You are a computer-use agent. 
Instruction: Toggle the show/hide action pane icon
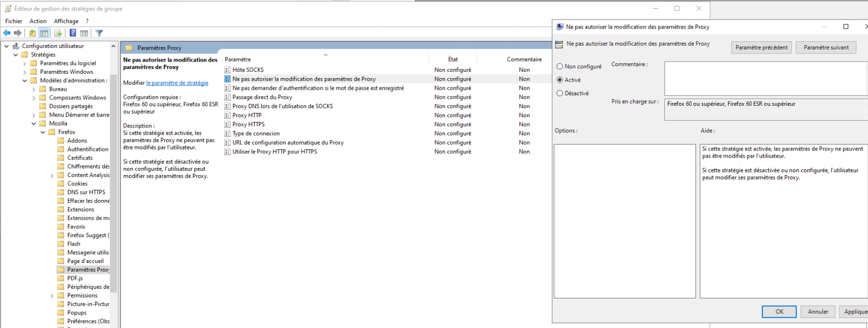coord(84,33)
